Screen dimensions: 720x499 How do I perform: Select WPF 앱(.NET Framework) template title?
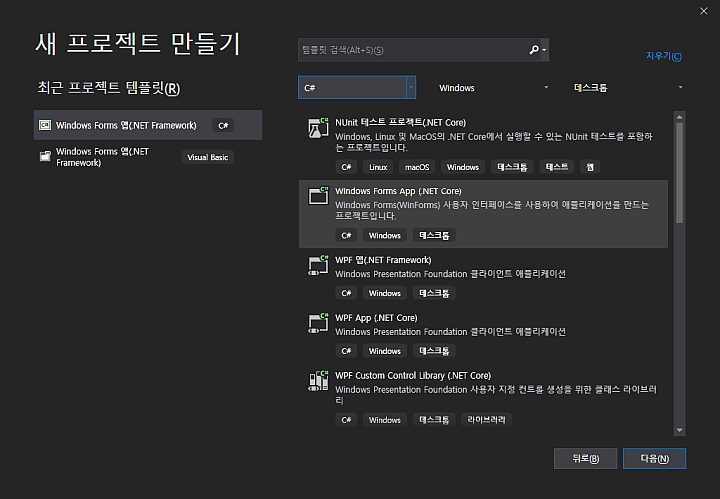[383, 260]
